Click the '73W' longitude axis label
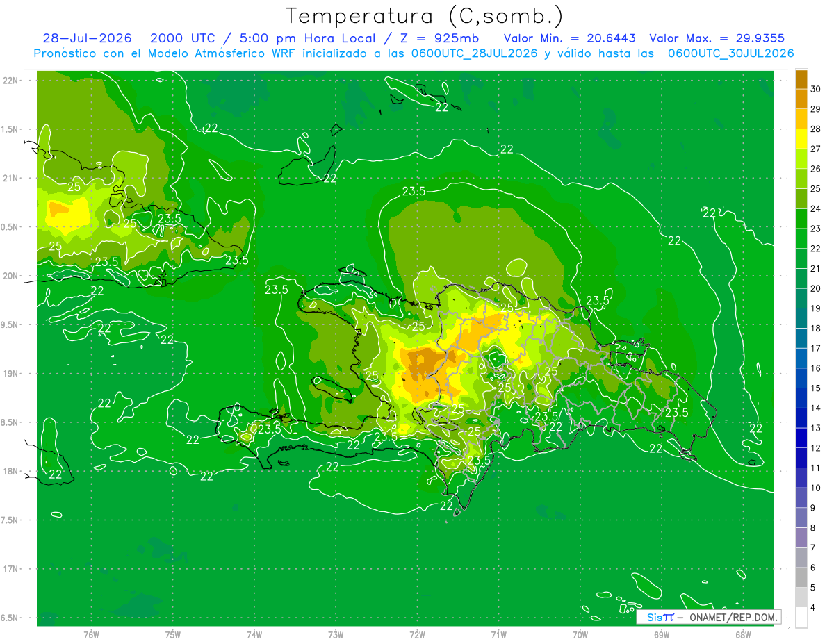Screen dimensions: 834x644 tap(336, 634)
